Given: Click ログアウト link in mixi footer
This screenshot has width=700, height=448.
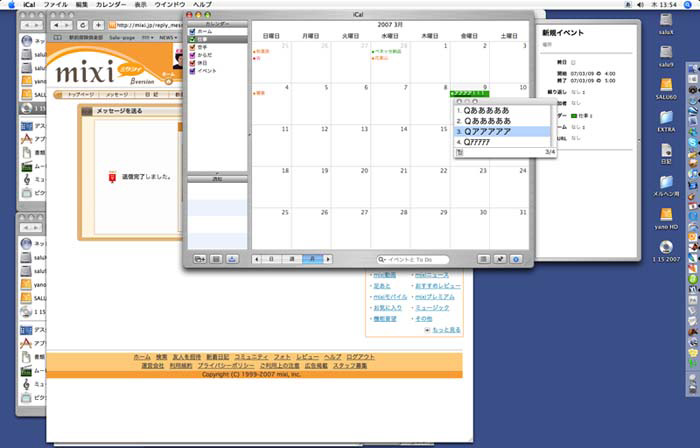Looking at the screenshot, I should (x=361, y=357).
